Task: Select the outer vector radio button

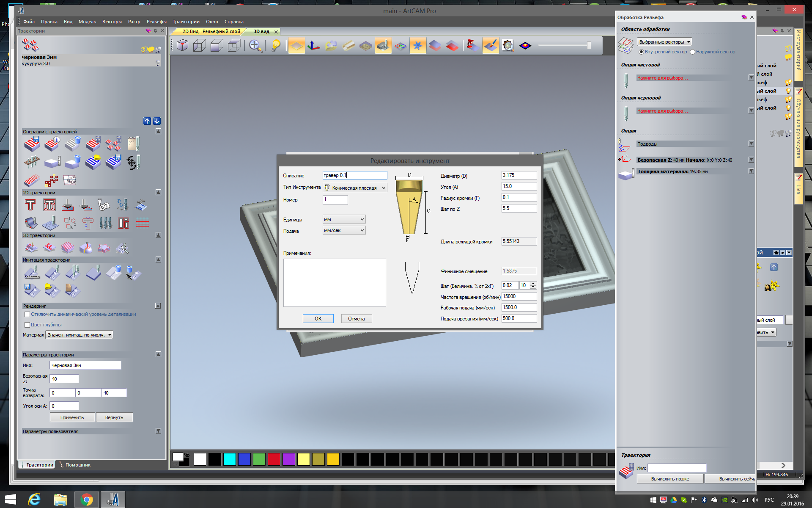Action: click(692, 52)
